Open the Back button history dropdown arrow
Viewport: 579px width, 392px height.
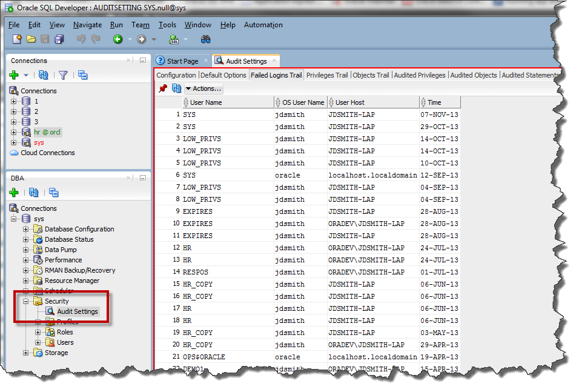tap(130, 39)
